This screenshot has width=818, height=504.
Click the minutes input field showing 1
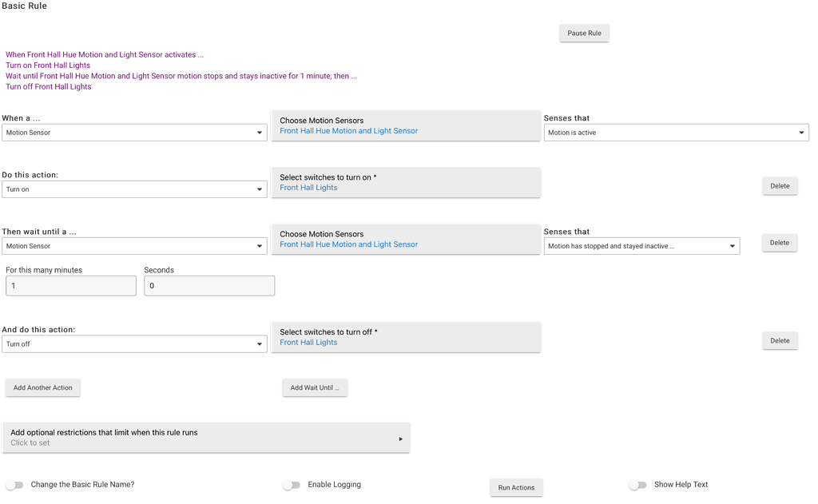click(x=70, y=285)
